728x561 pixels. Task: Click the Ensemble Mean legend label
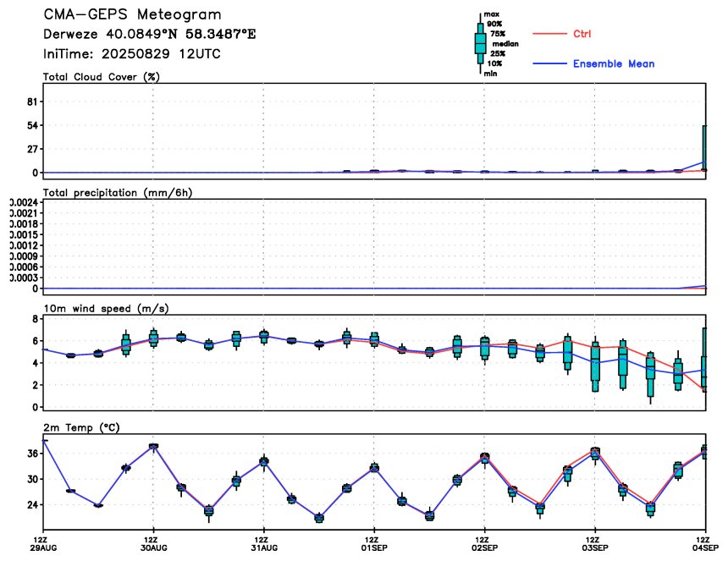click(x=614, y=63)
